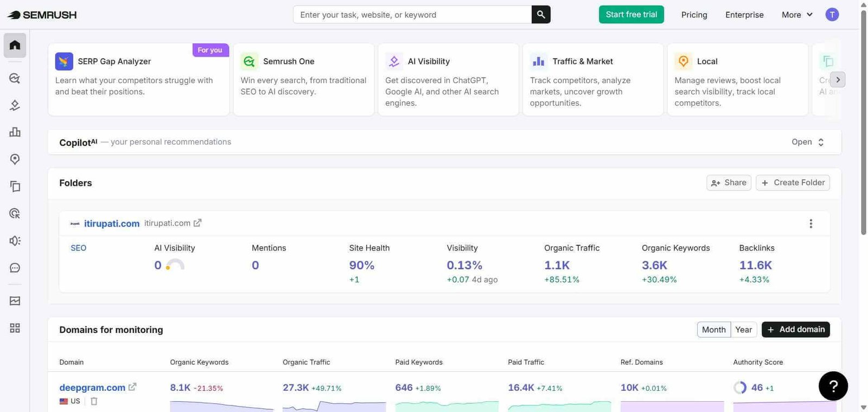
Task: Open the AI sidebar icon
Action: [x=15, y=105]
